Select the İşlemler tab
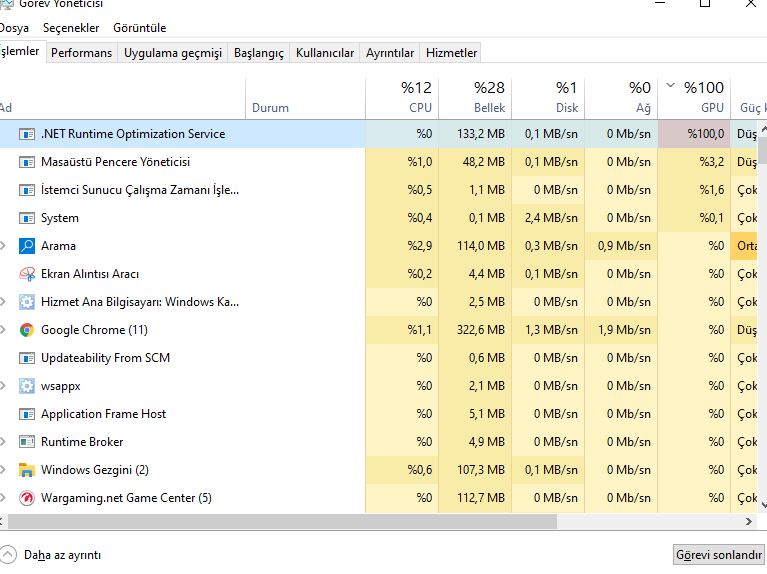 click(21, 51)
